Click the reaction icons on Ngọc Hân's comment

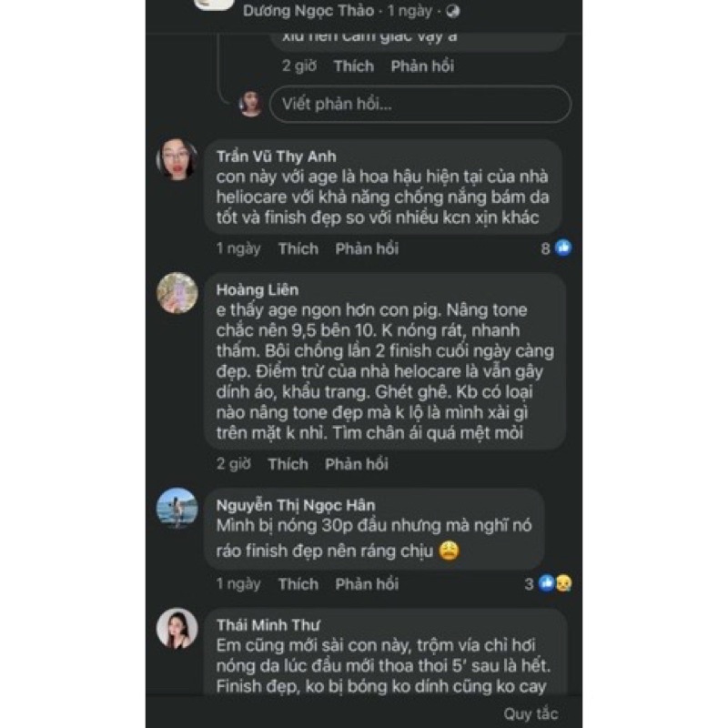556,583
